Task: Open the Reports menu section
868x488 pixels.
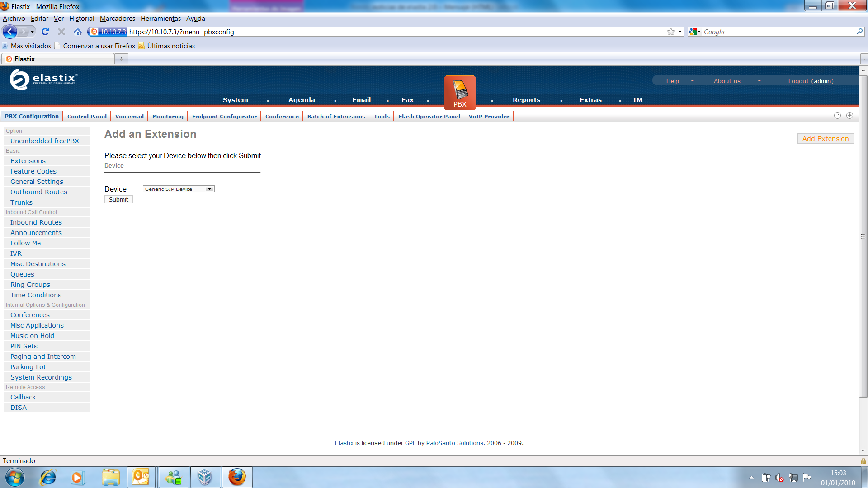Action: point(526,100)
